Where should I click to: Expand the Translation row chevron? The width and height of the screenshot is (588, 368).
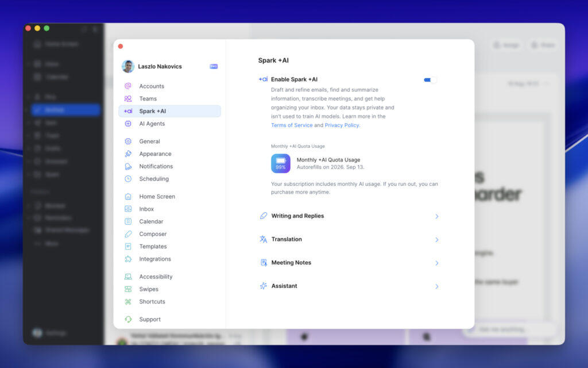tap(437, 240)
